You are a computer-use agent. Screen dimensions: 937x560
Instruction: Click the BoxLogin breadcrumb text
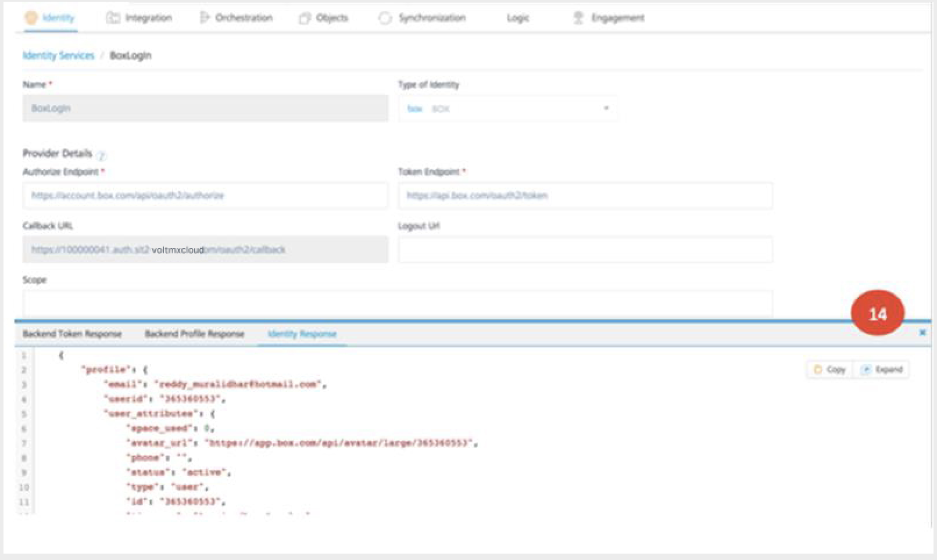pyautogui.click(x=131, y=55)
